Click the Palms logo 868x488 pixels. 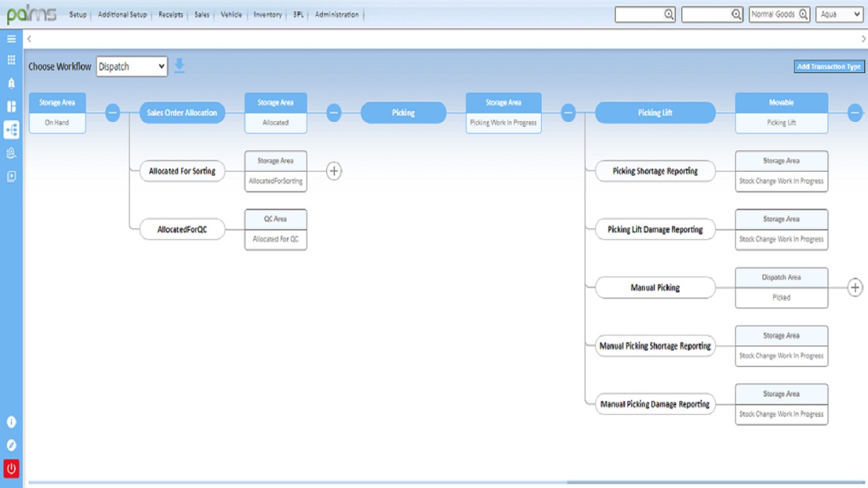(x=31, y=14)
